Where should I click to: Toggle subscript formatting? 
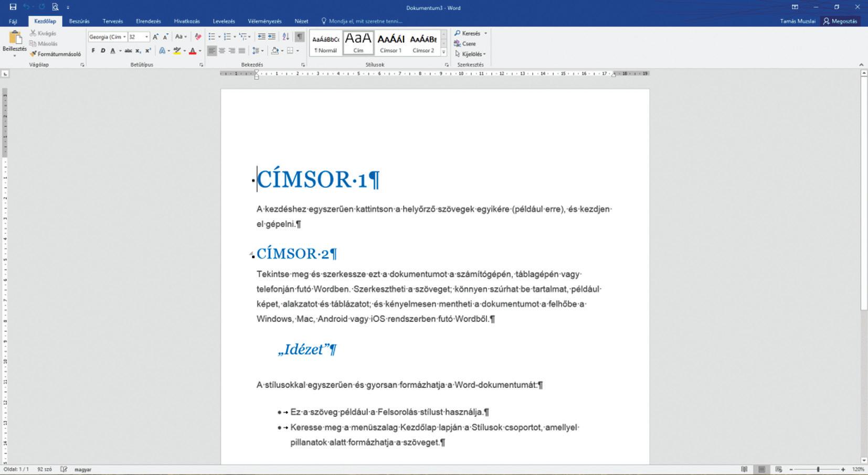(x=138, y=51)
